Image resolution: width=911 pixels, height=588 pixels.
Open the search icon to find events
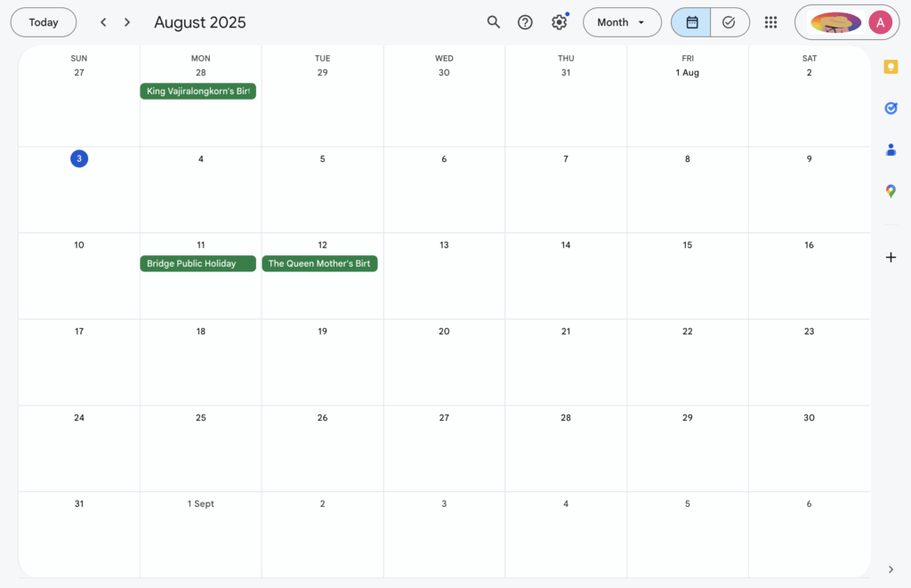(494, 22)
